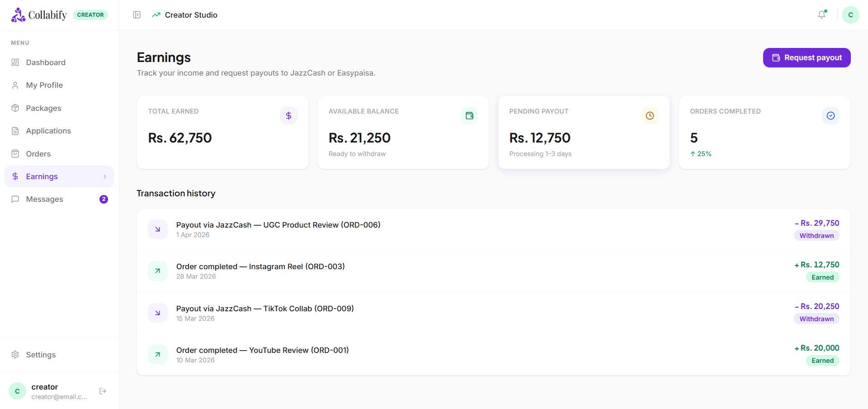The height and width of the screenshot is (409, 868).
Task: Open the Orders page
Action: [59, 154]
